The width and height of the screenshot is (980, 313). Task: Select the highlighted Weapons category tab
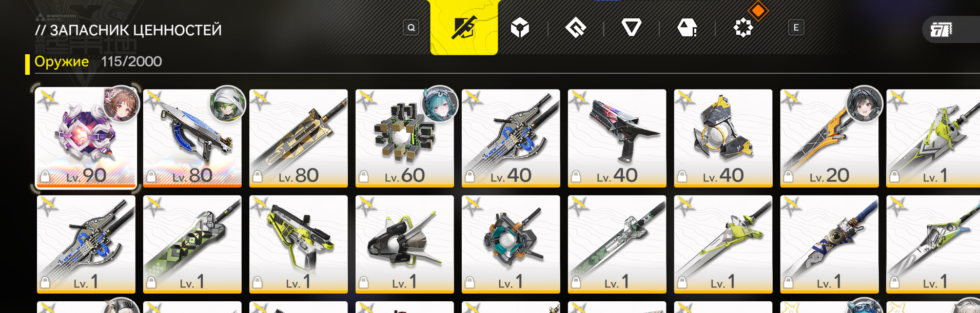tap(464, 27)
